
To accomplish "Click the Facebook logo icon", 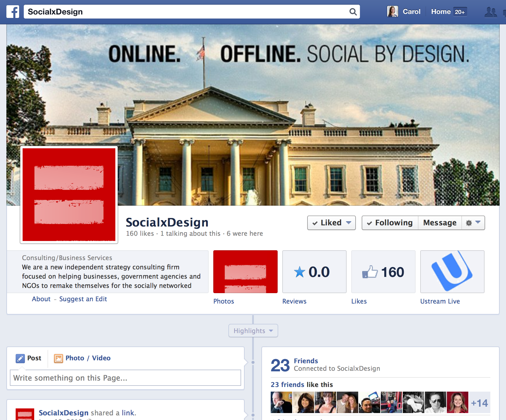I will 13,12.
